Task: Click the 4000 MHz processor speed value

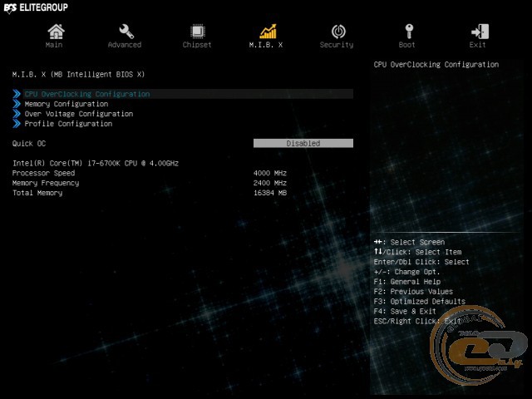Action: [x=270, y=173]
